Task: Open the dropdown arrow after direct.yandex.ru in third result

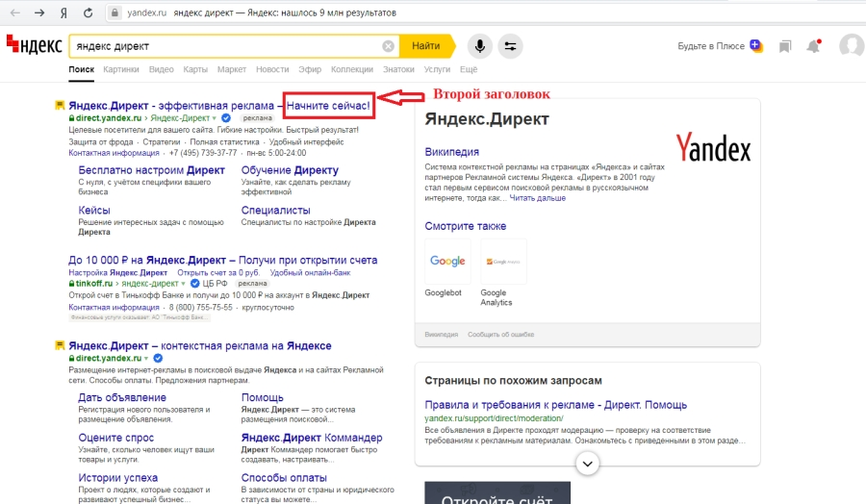Action: click(146, 358)
